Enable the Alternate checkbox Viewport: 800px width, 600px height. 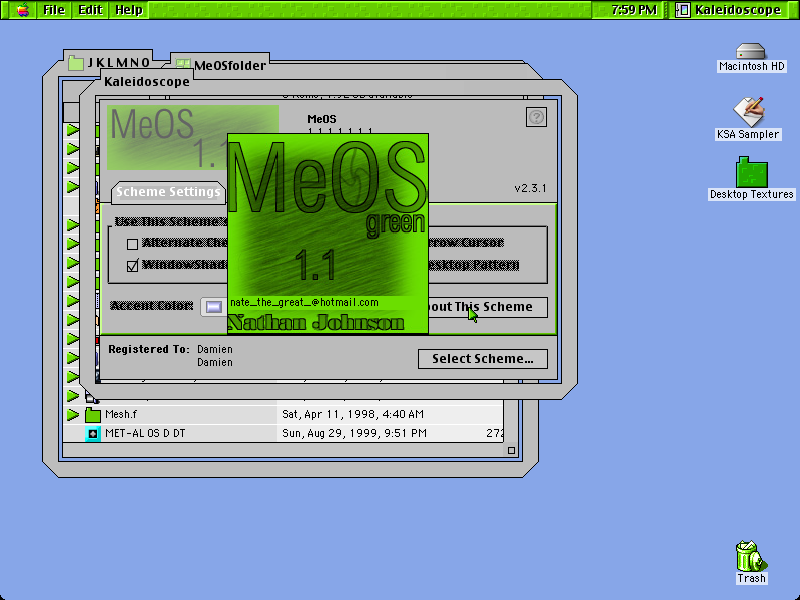click(x=133, y=244)
